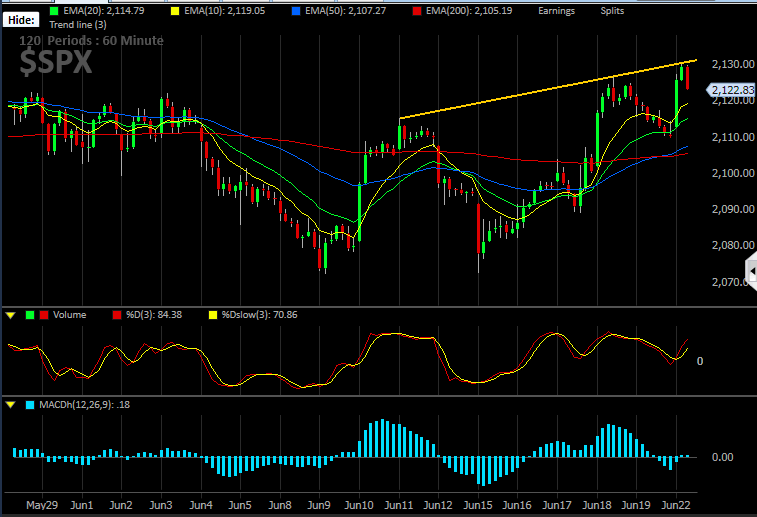Image resolution: width=757 pixels, height=517 pixels.
Task: Click the green EMA(20) color swatch
Action: point(54,11)
